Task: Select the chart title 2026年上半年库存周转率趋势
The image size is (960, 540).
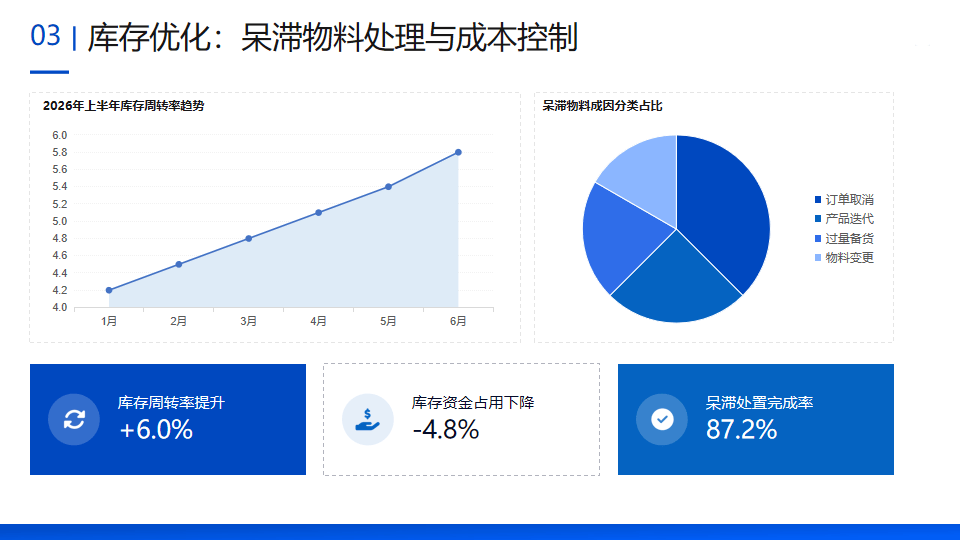Action: pyautogui.click(x=124, y=106)
